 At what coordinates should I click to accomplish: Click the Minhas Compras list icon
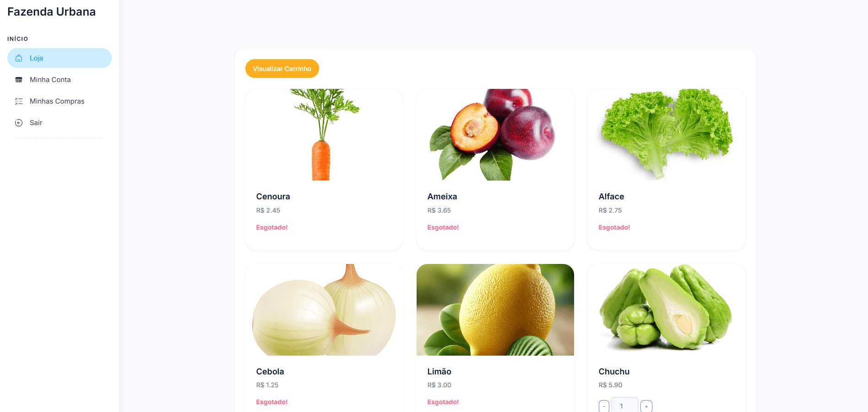tap(19, 101)
